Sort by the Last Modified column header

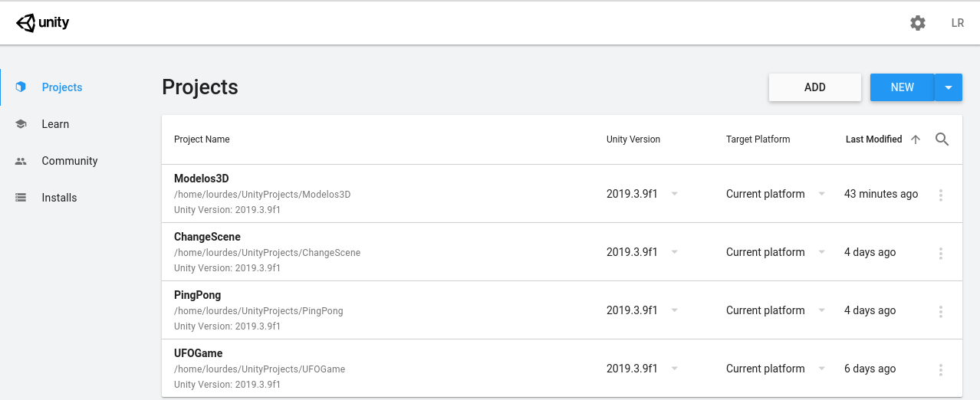click(x=873, y=139)
